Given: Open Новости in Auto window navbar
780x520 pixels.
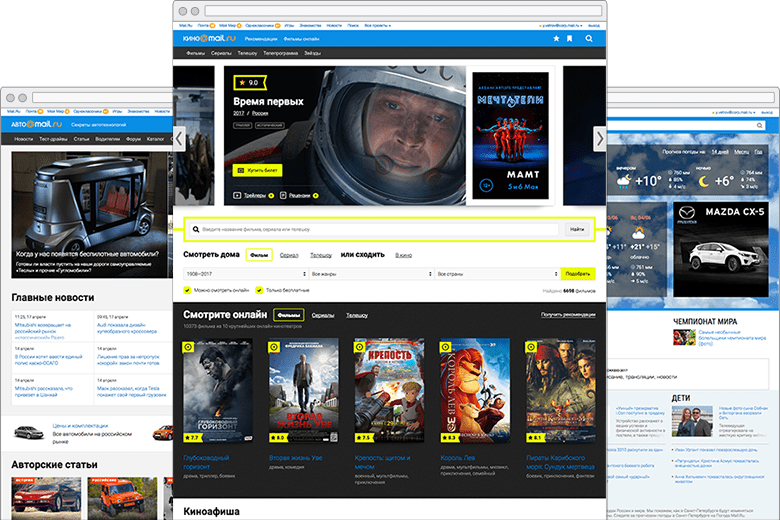Looking at the screenshot, I should [23, 139].
